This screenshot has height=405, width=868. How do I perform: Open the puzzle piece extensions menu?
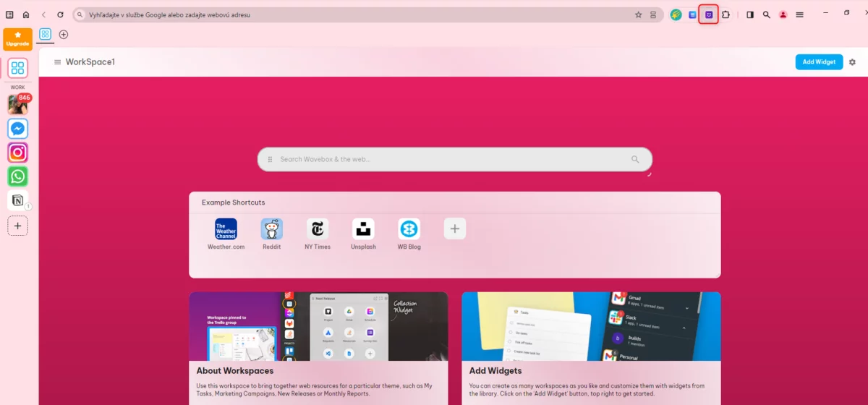pyautogui.click(x=726, y=14)
